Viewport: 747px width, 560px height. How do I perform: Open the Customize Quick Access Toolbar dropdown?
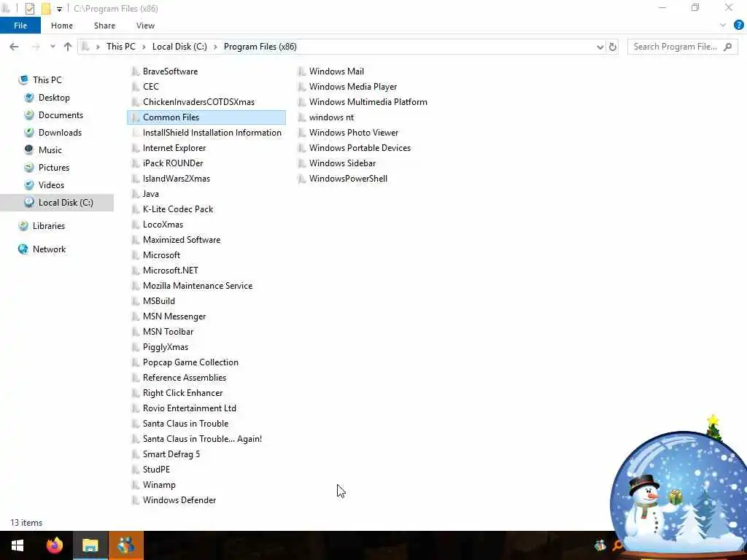pos(59,9)
